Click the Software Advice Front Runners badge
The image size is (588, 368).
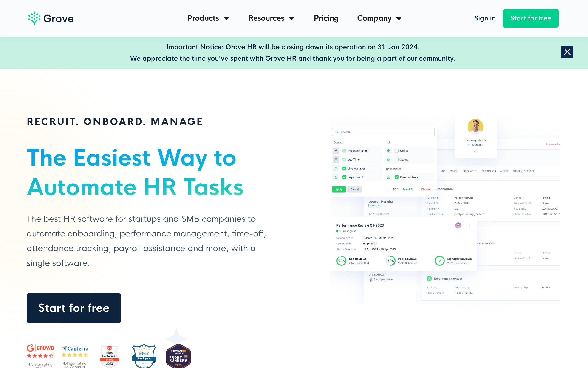(178, 356)
